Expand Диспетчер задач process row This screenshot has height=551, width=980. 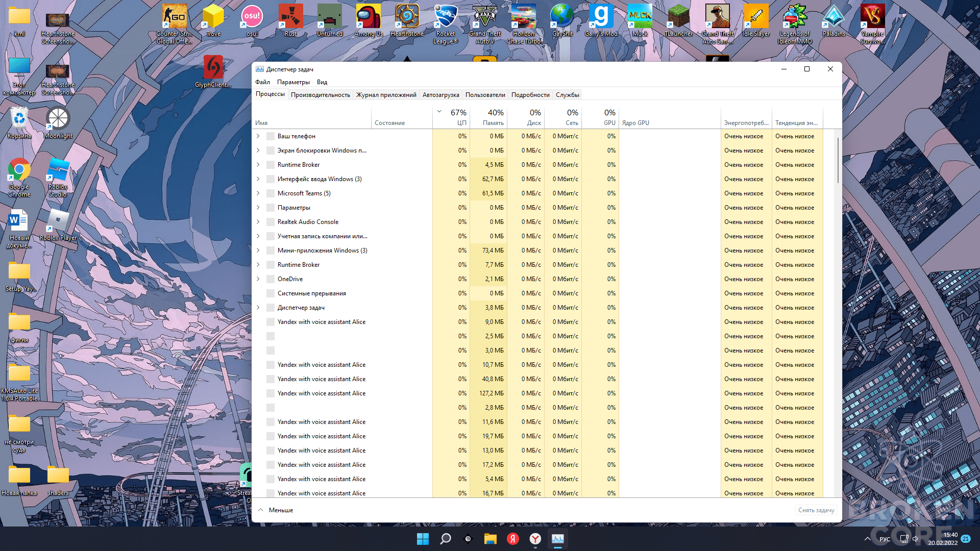(258, 308)
